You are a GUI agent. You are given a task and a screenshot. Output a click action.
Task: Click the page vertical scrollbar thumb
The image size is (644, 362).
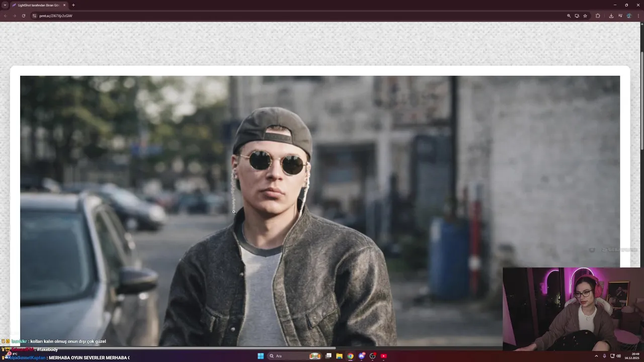[x=642, y=101]
